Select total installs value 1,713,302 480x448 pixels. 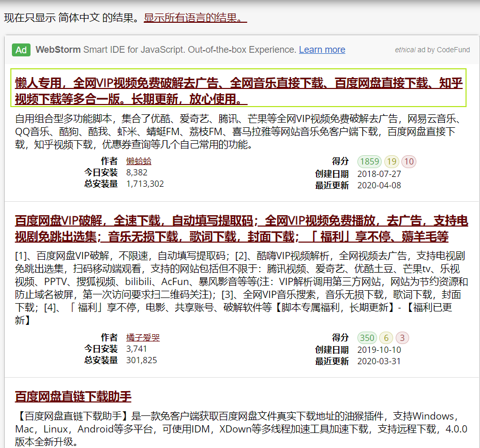145,184
